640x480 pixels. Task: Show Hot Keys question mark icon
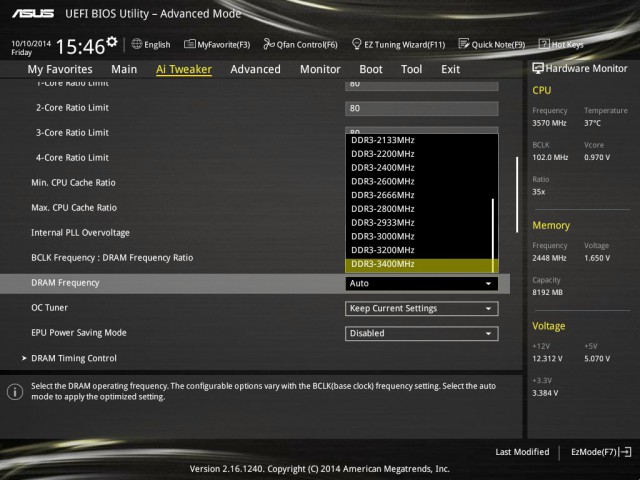click(544, 44)
